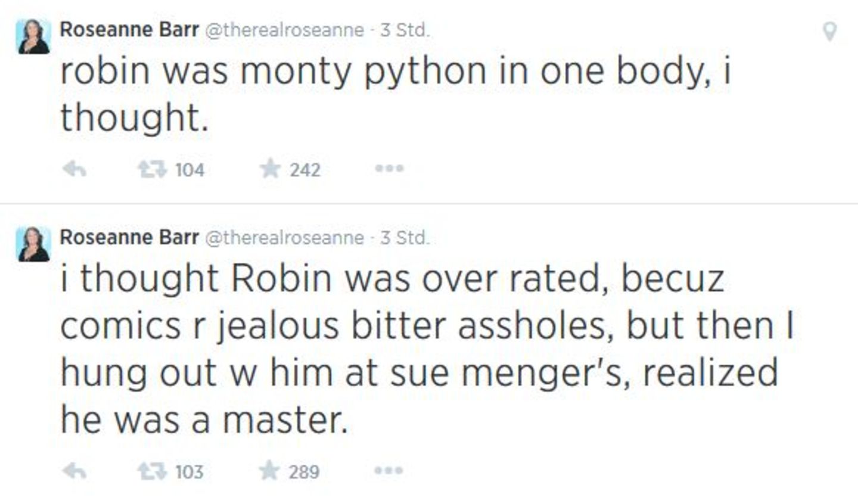The width and height of the screenshot is (858, 504).
Task: Retweet the 'over rated' tweet
Action: [x=153, y=471]
